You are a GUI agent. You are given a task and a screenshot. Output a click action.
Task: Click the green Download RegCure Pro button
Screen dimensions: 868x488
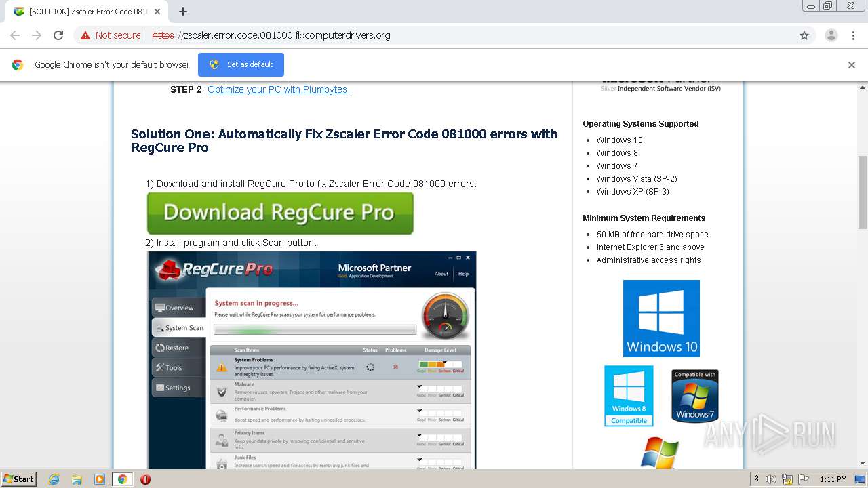[x=280, y=213]
